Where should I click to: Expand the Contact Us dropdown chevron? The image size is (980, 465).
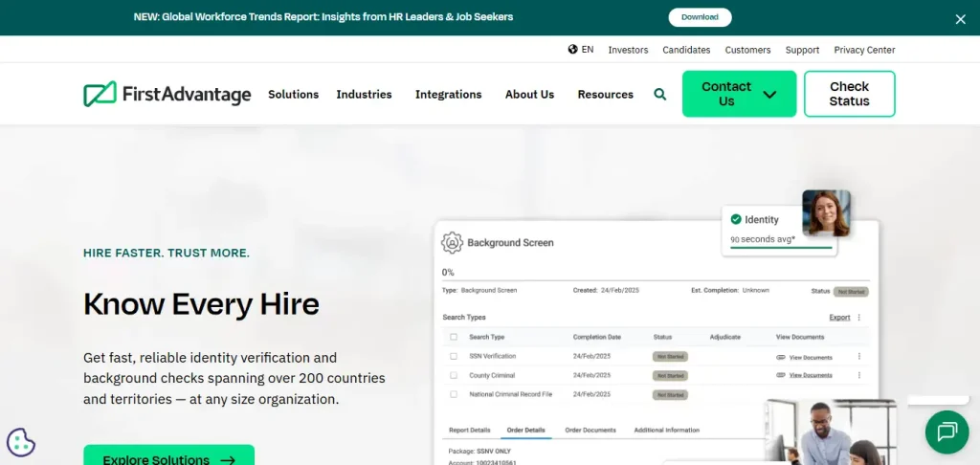tap(770, 95)
